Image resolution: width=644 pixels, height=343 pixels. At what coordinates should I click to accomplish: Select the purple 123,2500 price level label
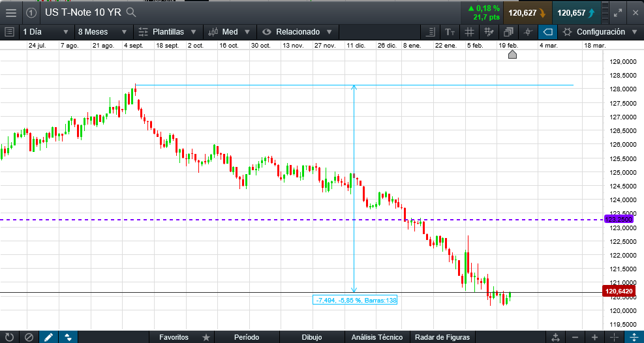[x=619, y=220]
